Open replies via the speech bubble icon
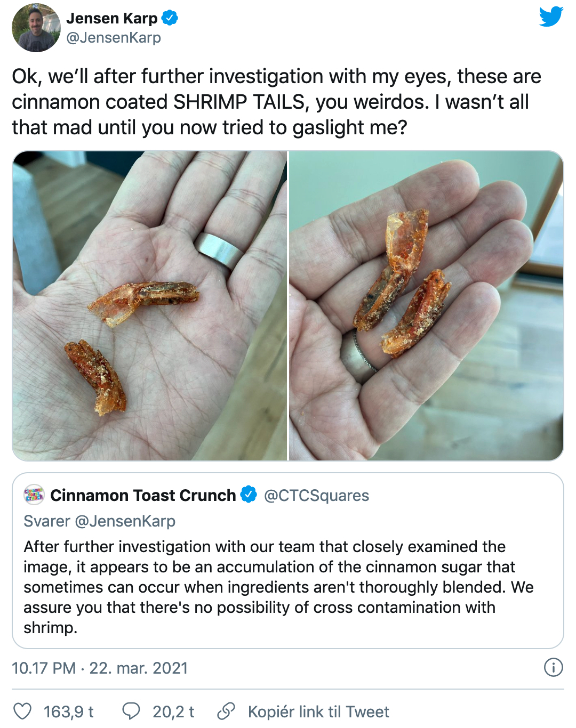The width and height of the screenshot is (576, 728). (x=131, y=711)
